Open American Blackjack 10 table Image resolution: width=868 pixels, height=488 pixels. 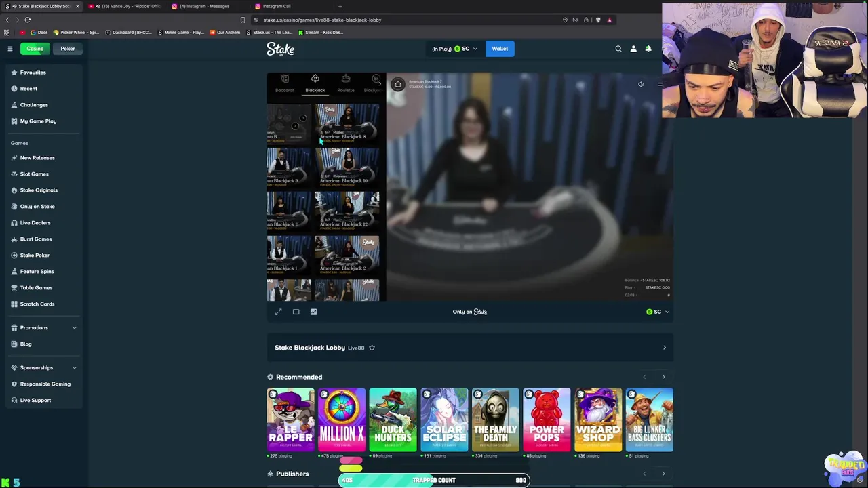click(347, 167)
